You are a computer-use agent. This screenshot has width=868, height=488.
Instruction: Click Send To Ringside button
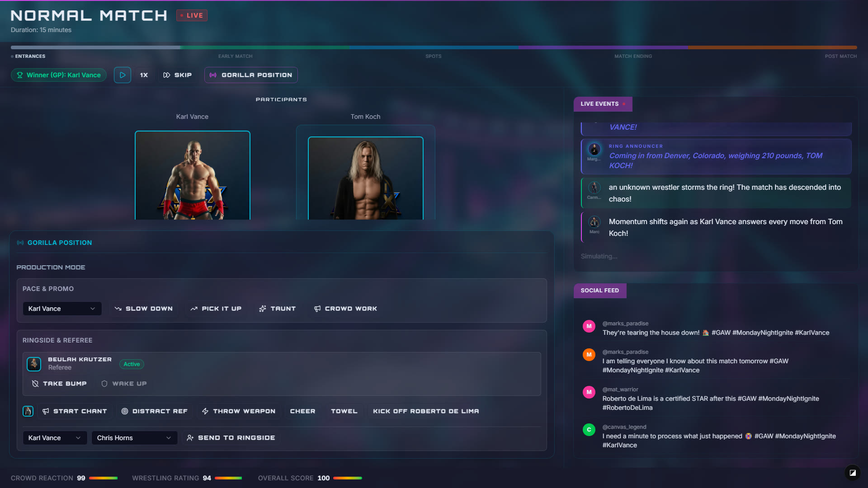231,438
